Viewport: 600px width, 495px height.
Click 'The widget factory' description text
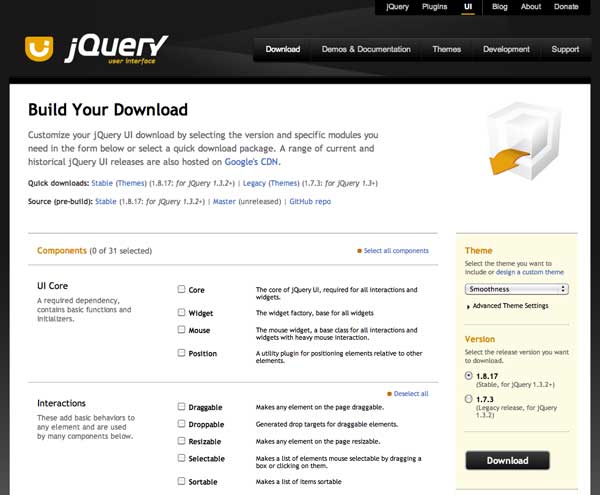tap(315, 313)
